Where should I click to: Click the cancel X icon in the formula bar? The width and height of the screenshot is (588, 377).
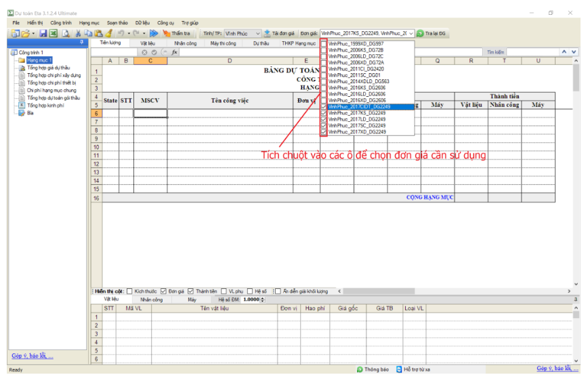(144, 53)
